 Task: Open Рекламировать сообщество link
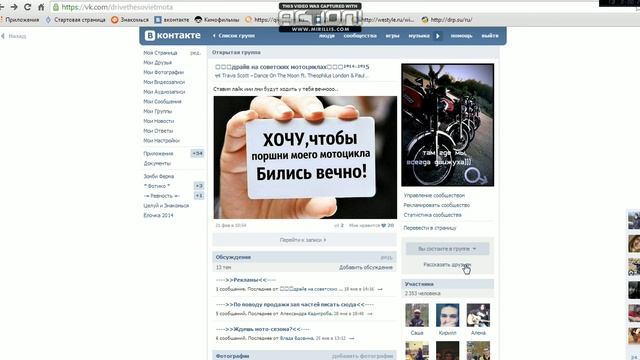(x=437, y=205)
